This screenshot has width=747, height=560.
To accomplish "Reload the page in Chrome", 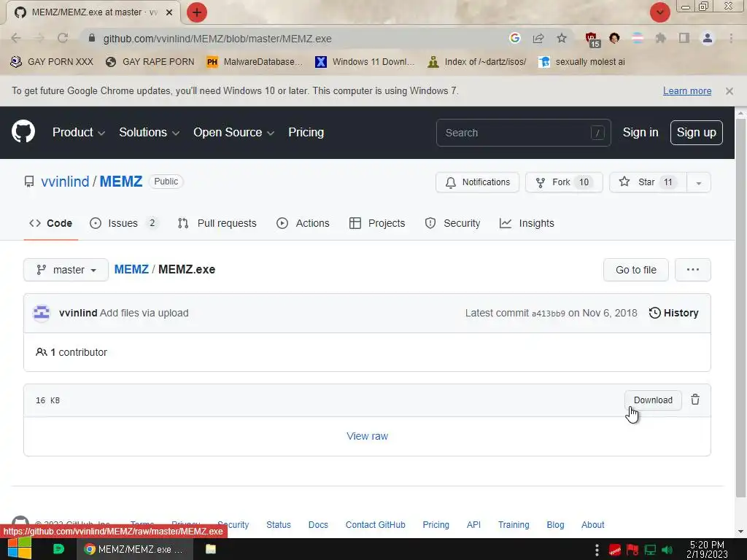I will (x=63, y=38).
